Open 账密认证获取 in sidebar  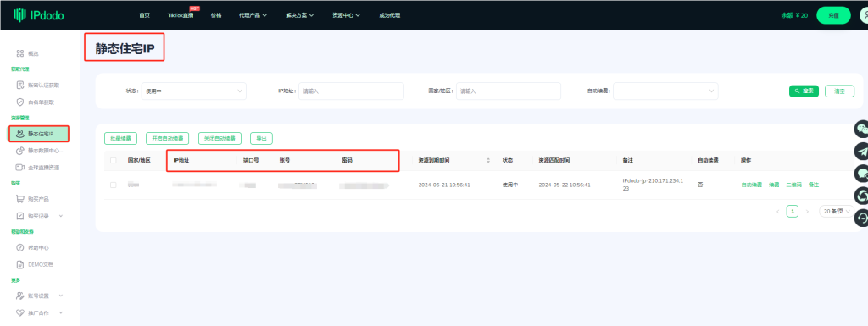pyautogui.click(x=37, y=86)
